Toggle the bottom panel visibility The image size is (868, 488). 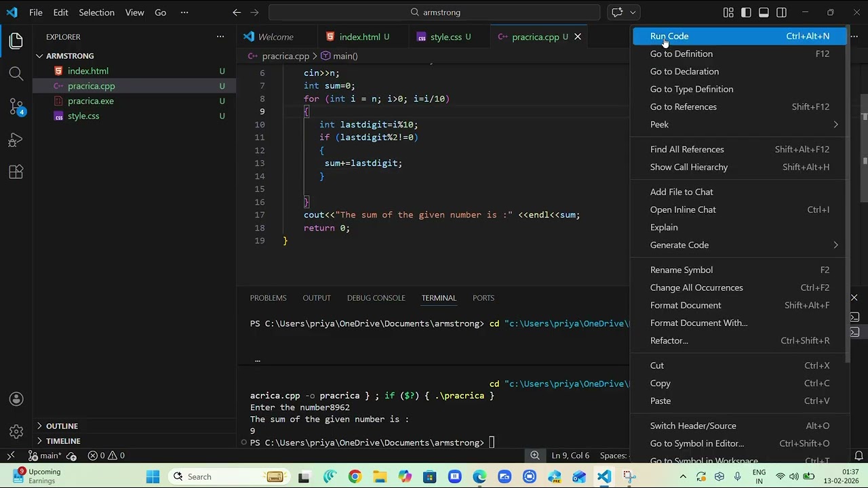[764, 12]
